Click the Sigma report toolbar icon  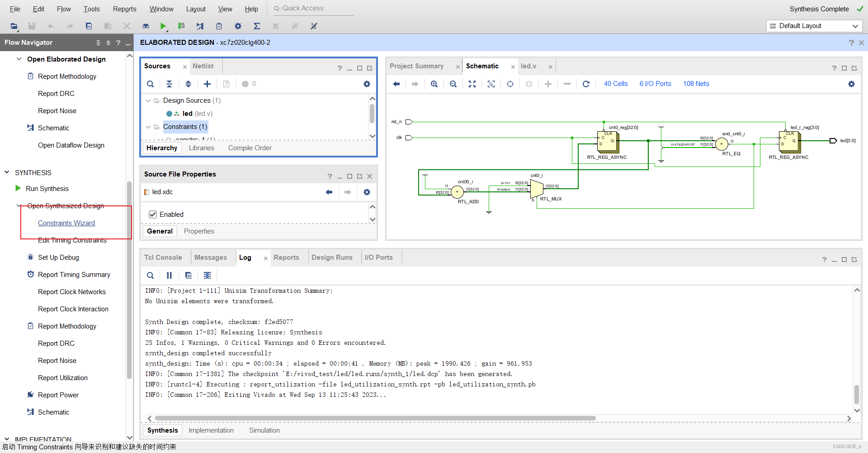257,26
